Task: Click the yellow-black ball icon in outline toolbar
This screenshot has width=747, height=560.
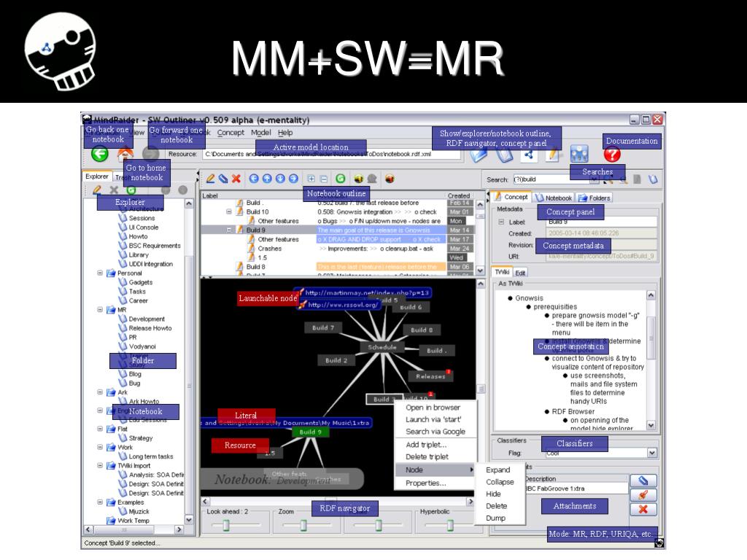Action: coord(359,179)
